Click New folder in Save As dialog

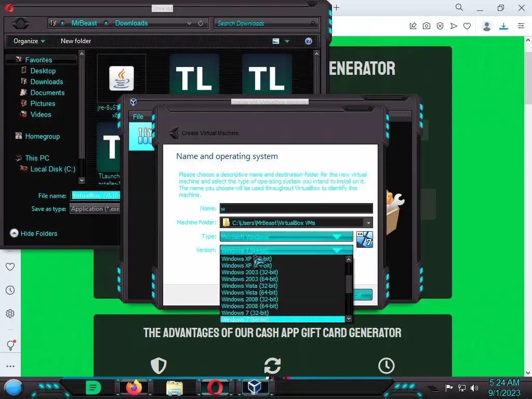76,41
